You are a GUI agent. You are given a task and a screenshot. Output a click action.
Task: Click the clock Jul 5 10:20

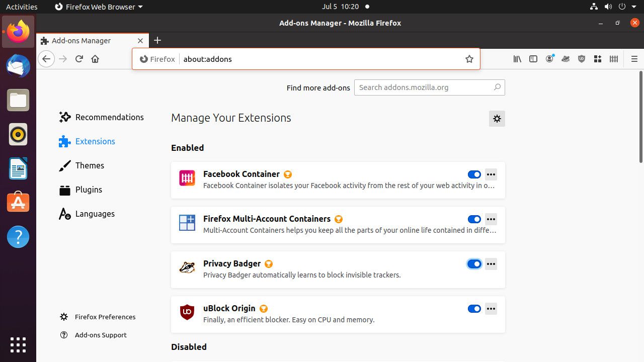(x=340, y=7)
